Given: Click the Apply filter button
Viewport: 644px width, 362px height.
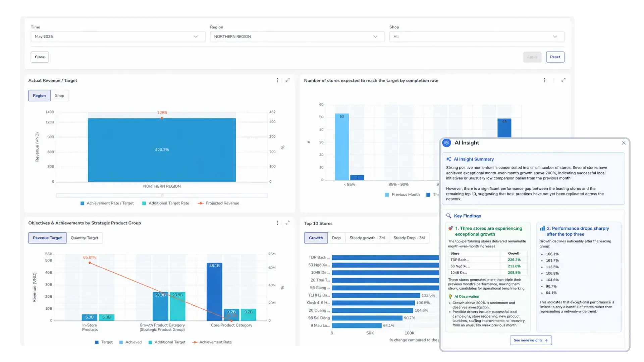Looking at the screenshot, I should click(532, 57).
